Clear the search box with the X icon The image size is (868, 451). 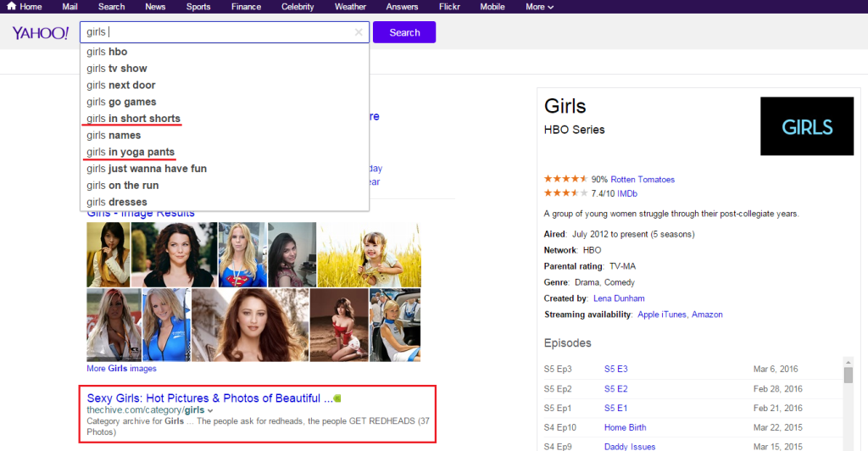pos(359,32)
